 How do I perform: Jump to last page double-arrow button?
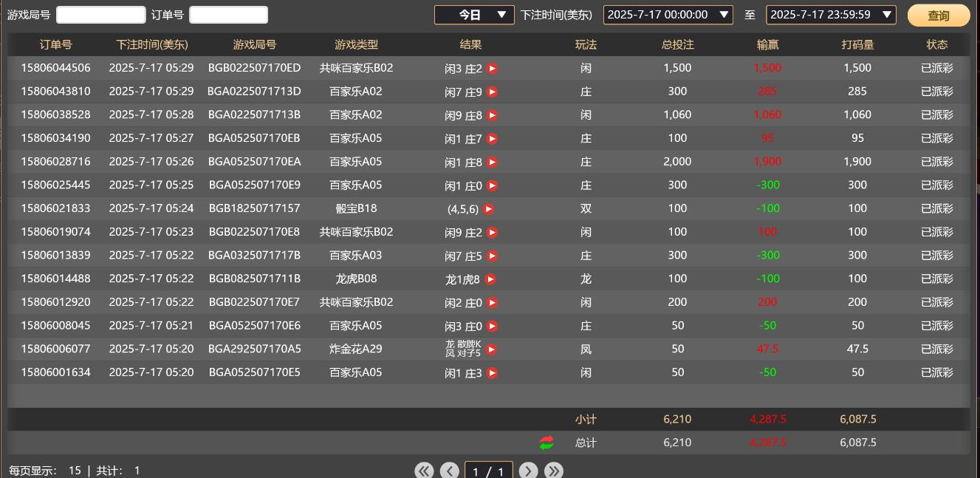[554, 471]
